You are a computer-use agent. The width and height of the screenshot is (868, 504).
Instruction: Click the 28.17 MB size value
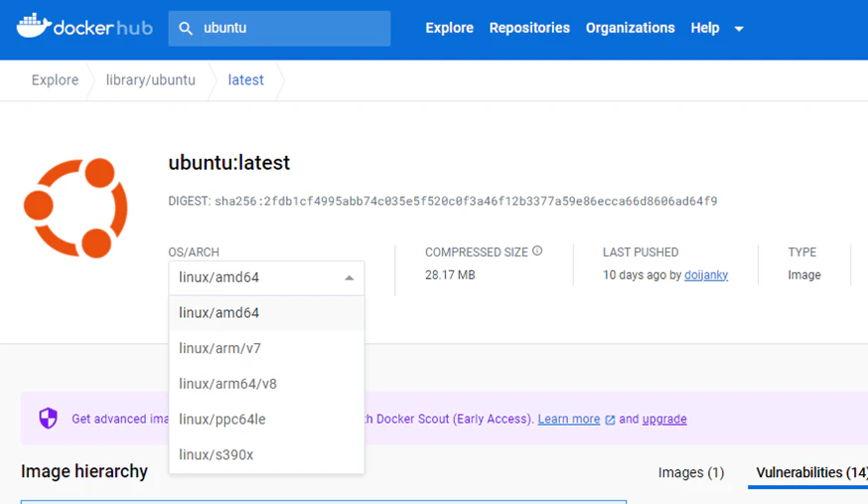[x=450, y=274]
